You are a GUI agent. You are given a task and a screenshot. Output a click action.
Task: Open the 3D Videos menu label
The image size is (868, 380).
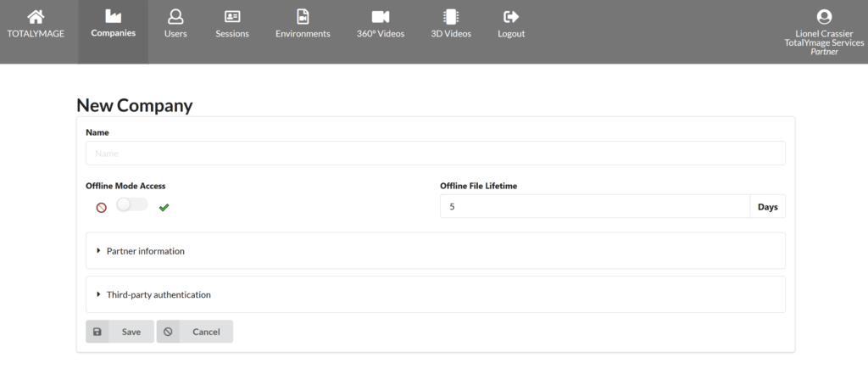451,34
